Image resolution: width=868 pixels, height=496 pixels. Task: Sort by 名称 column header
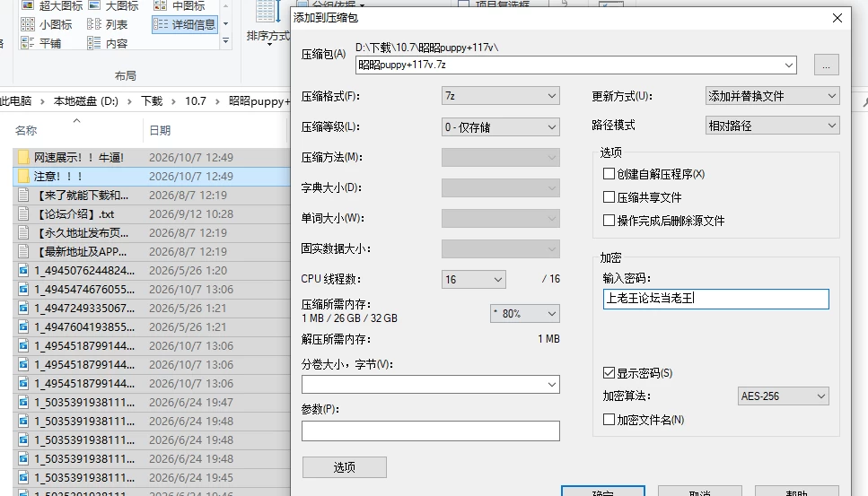point(26,130)
